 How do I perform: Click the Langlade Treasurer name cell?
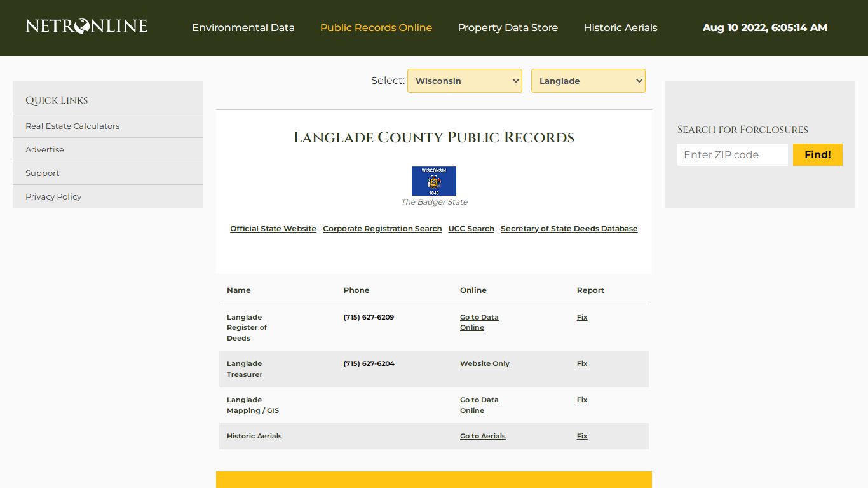[245, 369]
